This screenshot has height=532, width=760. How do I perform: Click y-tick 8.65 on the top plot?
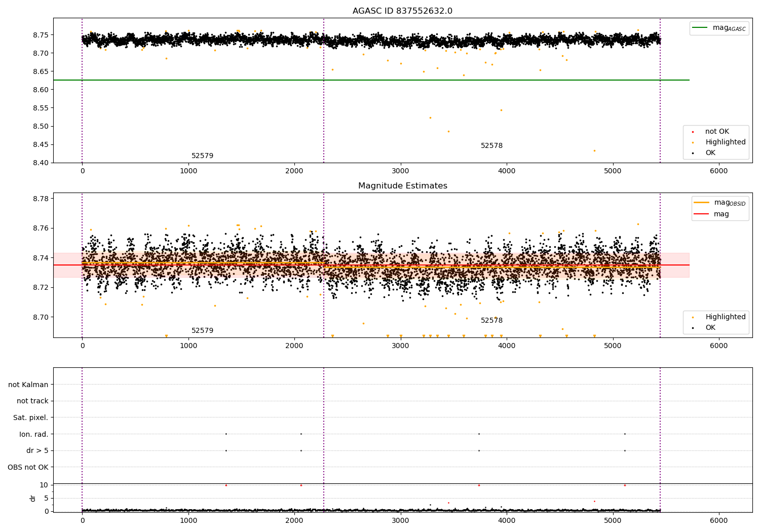(41, 71)
